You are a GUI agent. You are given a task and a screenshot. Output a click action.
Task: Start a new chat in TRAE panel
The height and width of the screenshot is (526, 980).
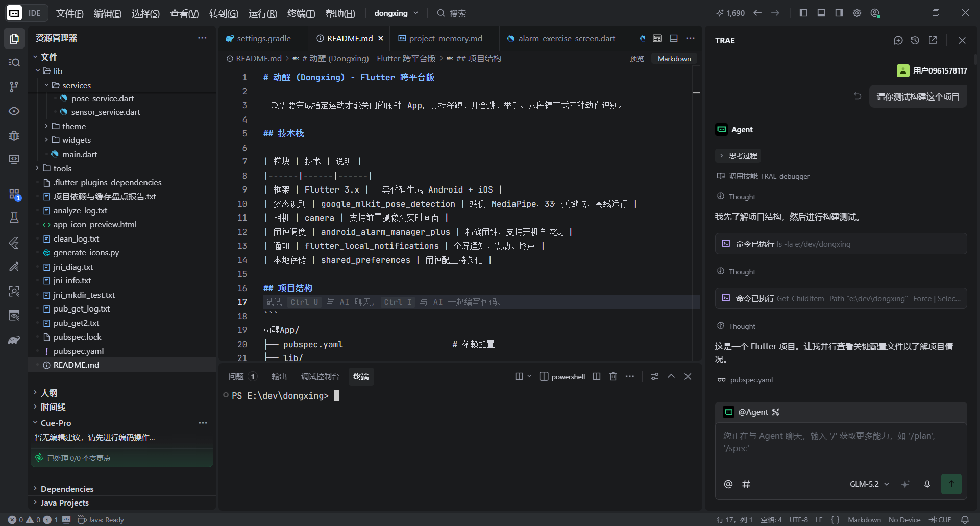898,40
